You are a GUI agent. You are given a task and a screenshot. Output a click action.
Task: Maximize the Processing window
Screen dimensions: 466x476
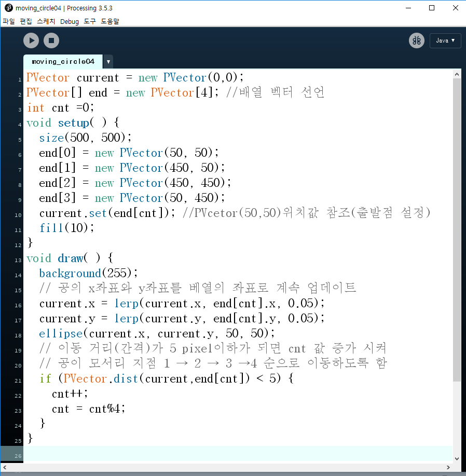[432, 8]
